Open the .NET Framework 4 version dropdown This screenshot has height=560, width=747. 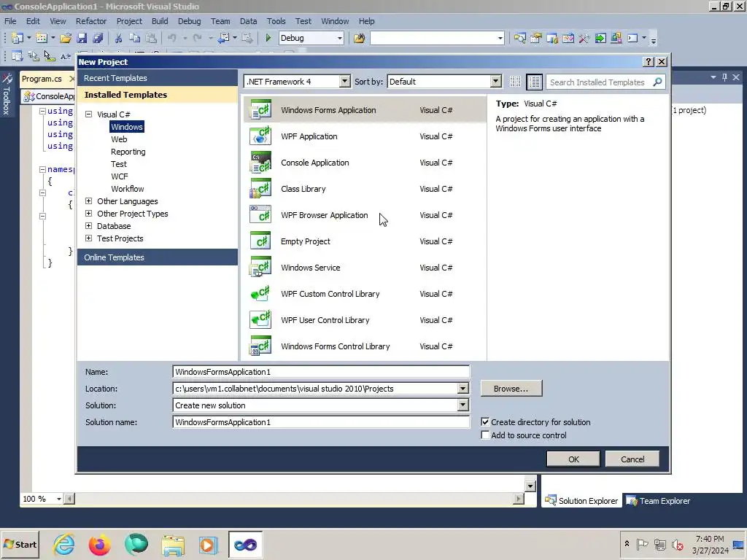pos(345,82)
